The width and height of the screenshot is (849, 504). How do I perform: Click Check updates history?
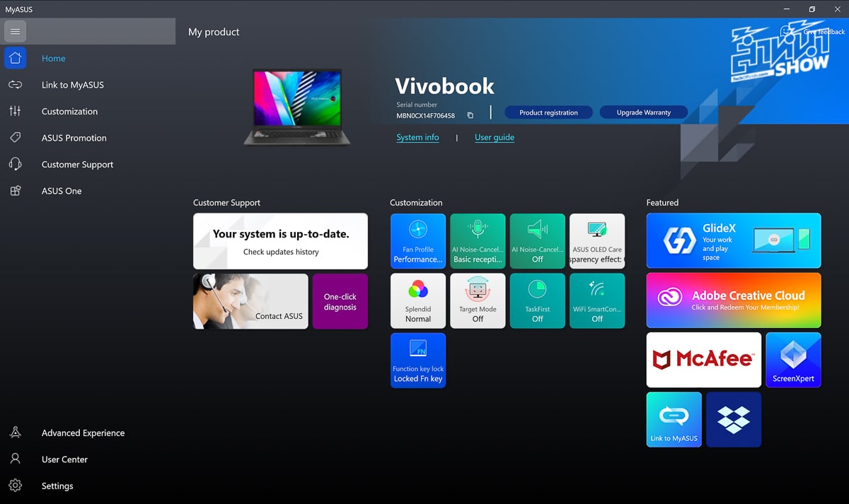[x=281, y=252]
